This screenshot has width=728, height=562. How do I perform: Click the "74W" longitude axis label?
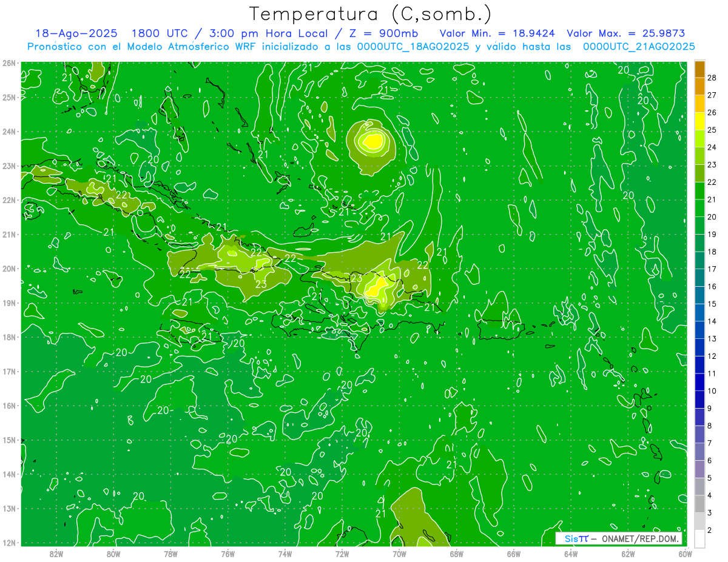click(x=285, y=554)
